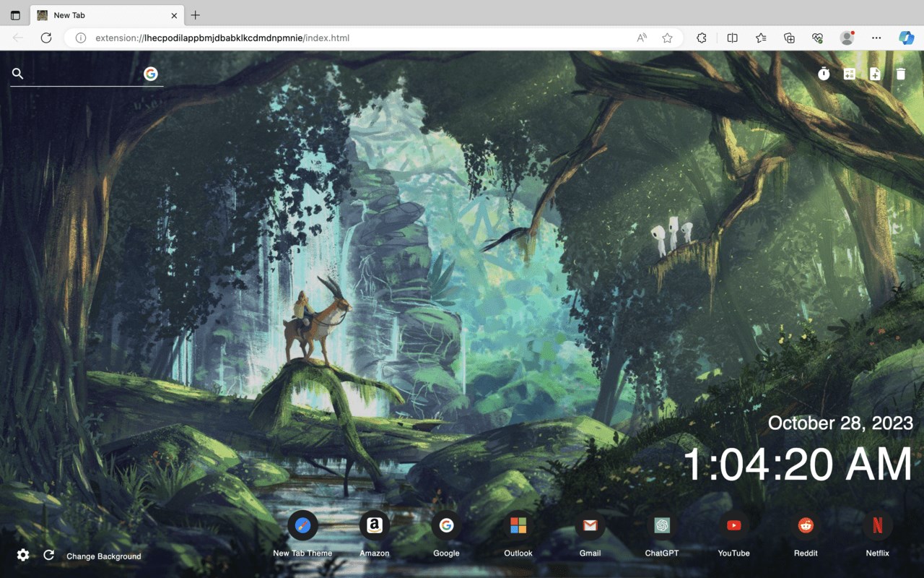This screenshot has height=578, width=924.
Task: Open the Google shortcut icon in dock
Action: (446, 525)
